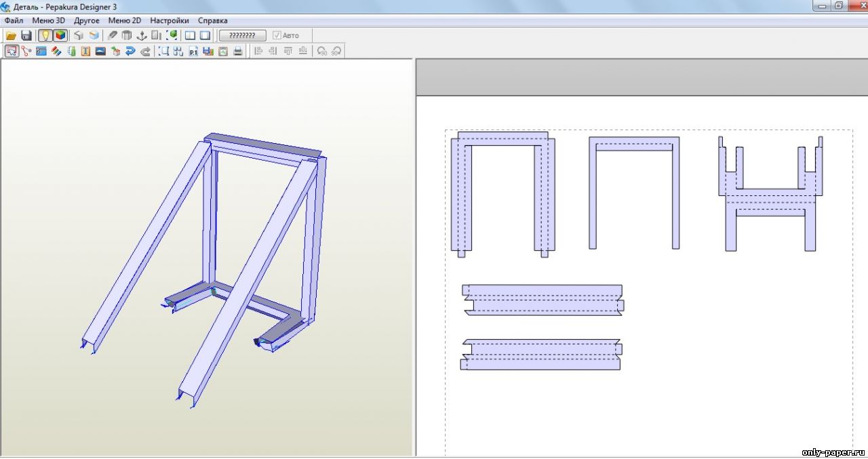The width and height of the screenshot is (868, 459).
Task: Click the Save floppy disk icon
Action: 26,35
